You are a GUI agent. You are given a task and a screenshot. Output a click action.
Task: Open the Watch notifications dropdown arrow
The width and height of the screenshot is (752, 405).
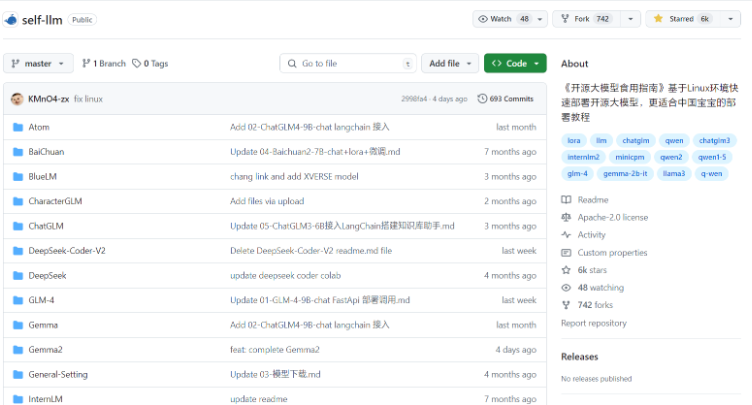(x=540, y=19)
